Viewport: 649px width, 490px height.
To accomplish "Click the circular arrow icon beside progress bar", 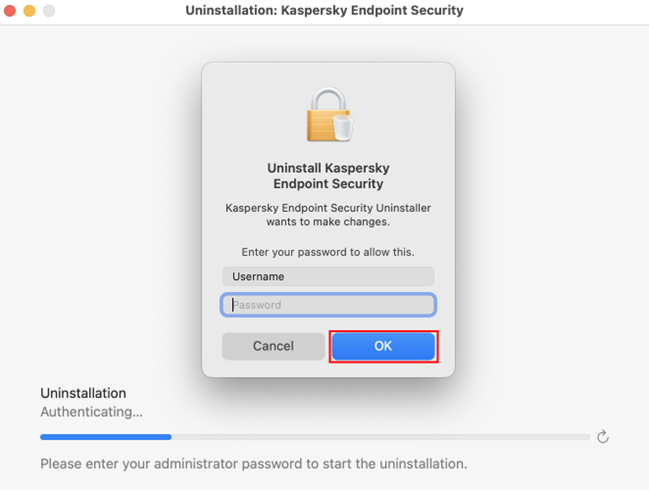I will [602, 437].
